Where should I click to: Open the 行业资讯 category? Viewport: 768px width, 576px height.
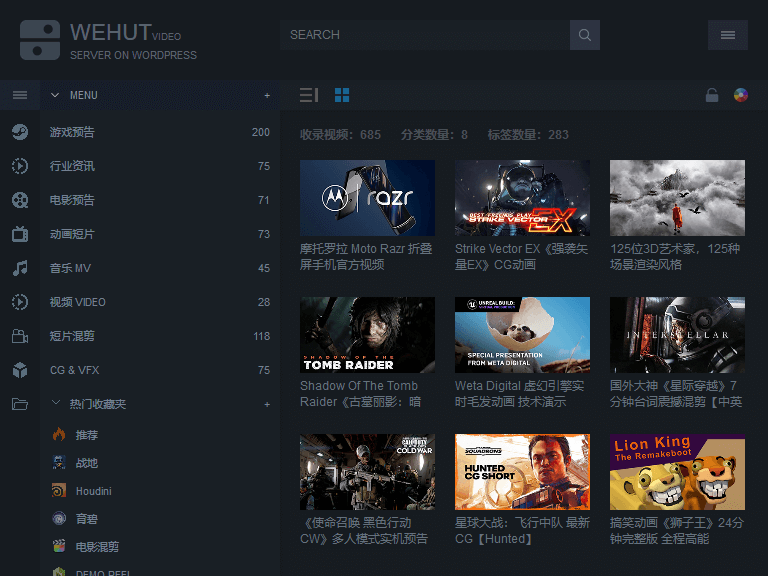160,166
